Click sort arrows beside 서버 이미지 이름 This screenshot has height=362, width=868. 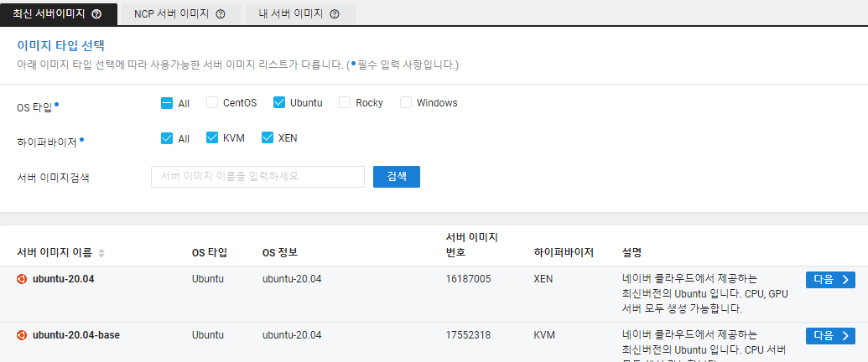point(101,253)
